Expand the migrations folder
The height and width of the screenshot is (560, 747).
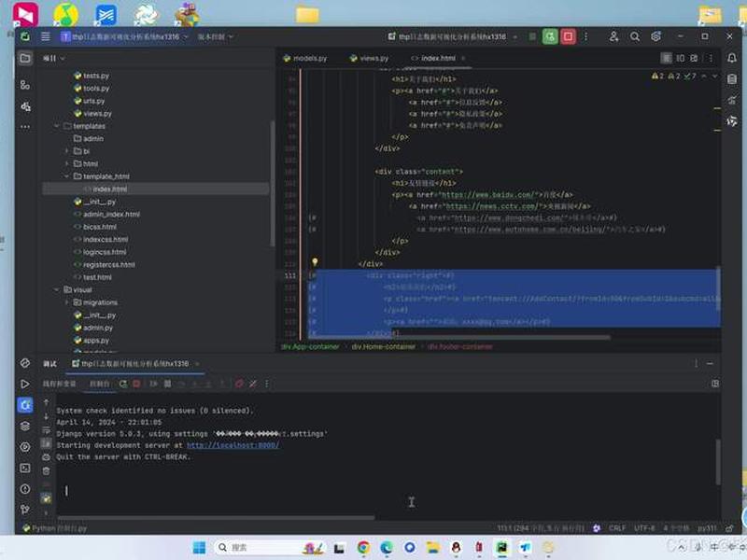coord(66,302)
